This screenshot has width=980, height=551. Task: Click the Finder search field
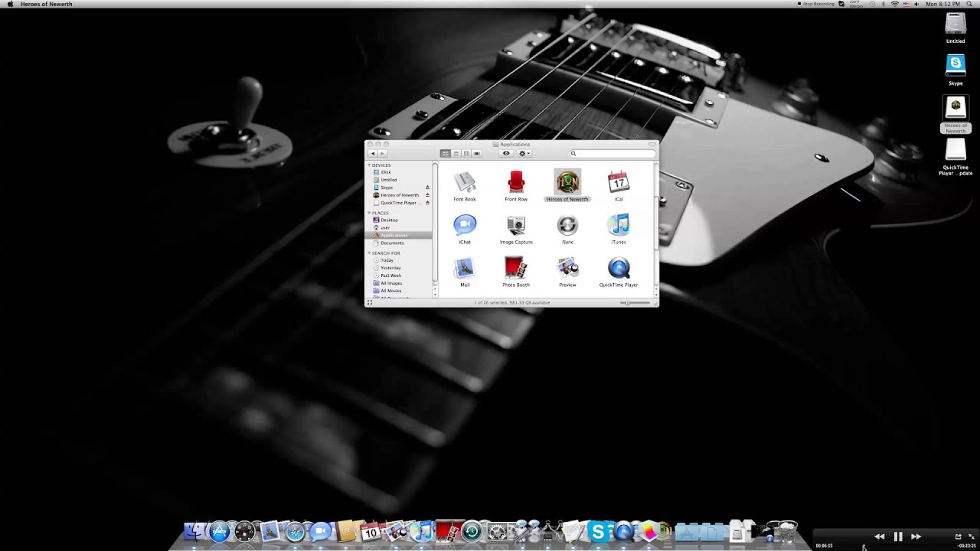click(x=612, y=153)
